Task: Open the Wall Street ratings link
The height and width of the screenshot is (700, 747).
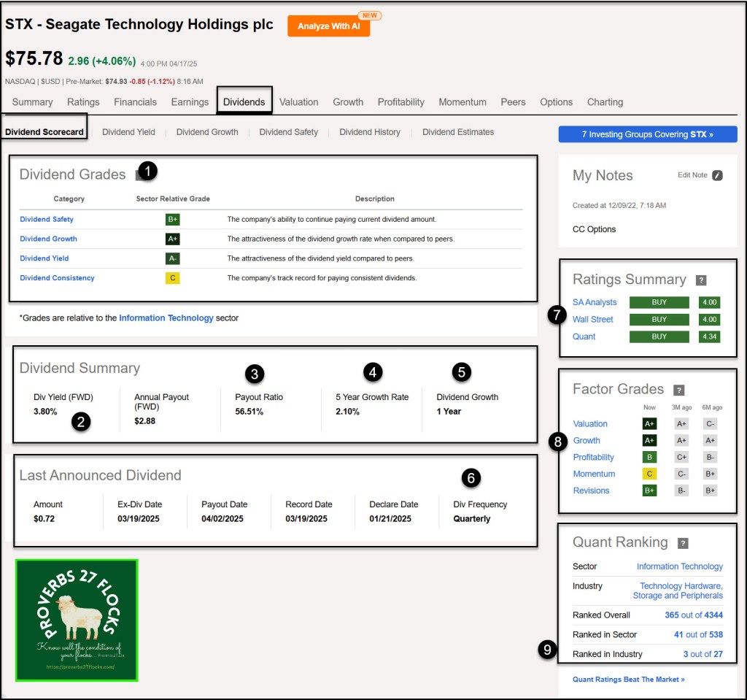Action: coord(592,319)
